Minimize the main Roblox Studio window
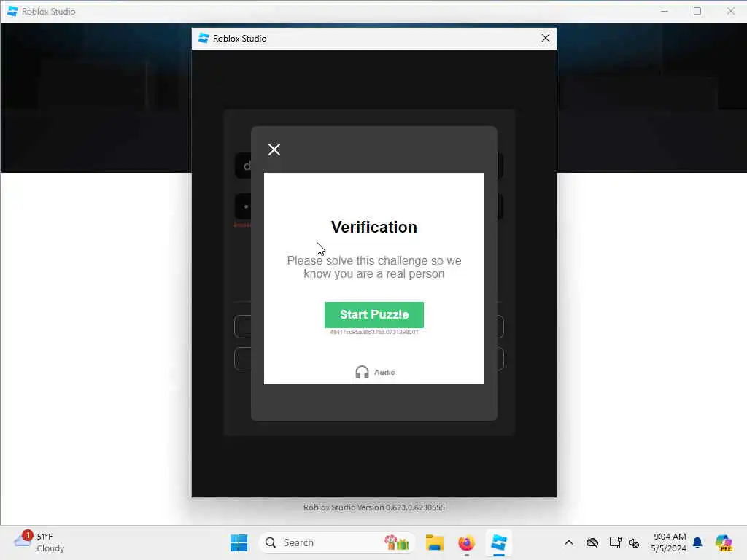Viewport: 747px width, 560px height. [x=665, y=11]
